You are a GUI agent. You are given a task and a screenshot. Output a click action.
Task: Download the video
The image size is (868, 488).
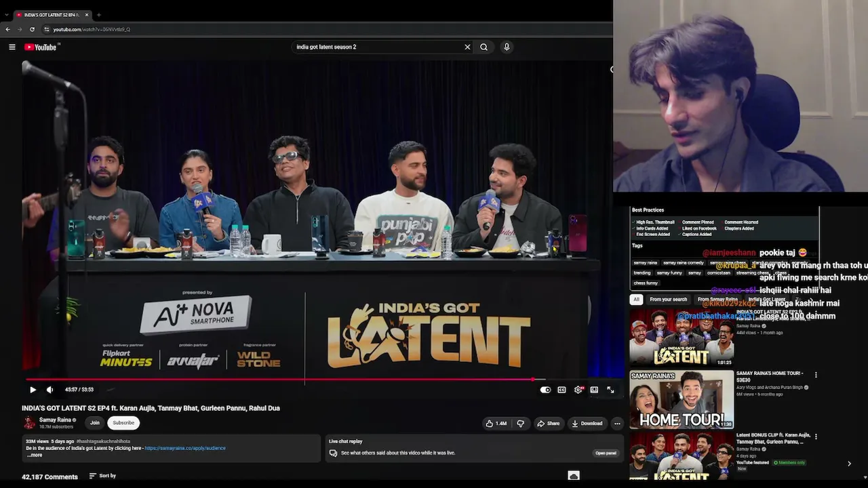click(x=587, y=424)
